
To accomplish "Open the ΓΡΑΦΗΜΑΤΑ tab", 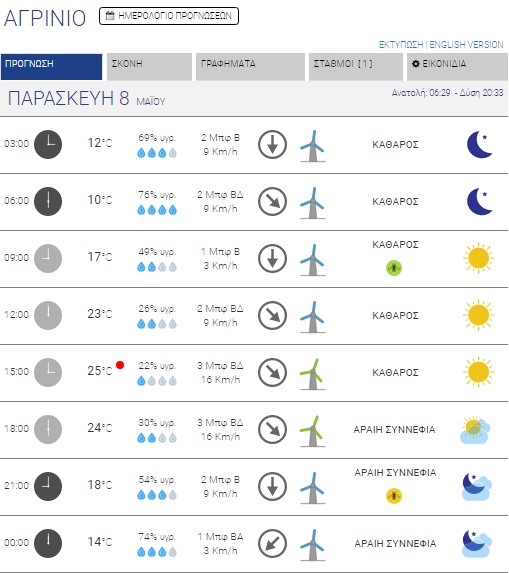I will point(250,67).
